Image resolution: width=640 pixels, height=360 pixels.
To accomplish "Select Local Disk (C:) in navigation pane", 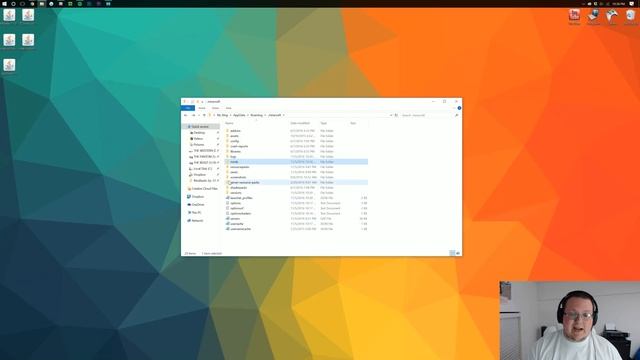I will 203,169.
